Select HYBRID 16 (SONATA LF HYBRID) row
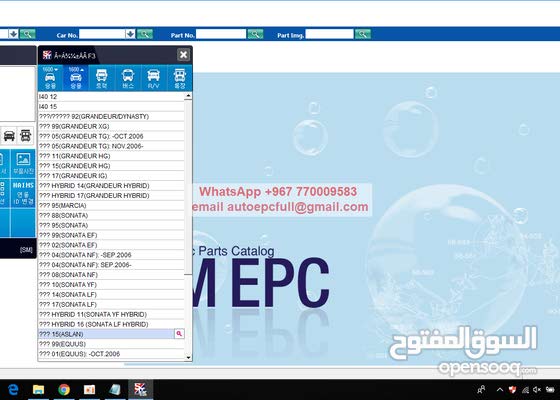Screen dimensions: 560x400 [111, 324]
